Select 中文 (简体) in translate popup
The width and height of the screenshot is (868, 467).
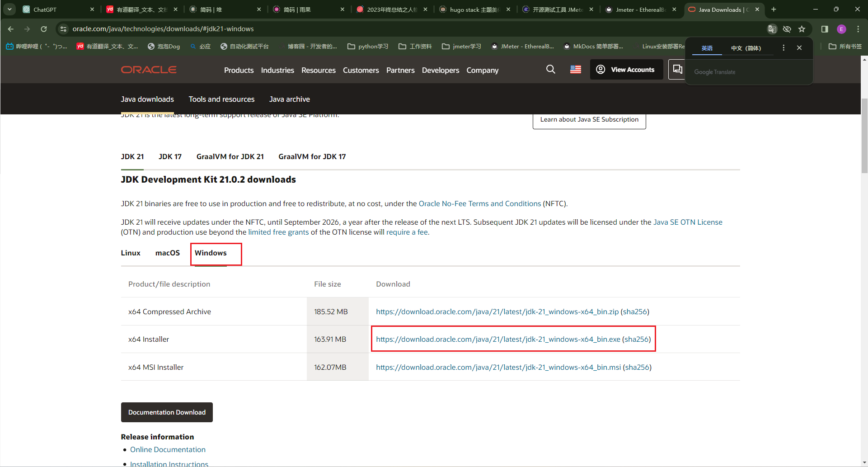pos(746,48)
